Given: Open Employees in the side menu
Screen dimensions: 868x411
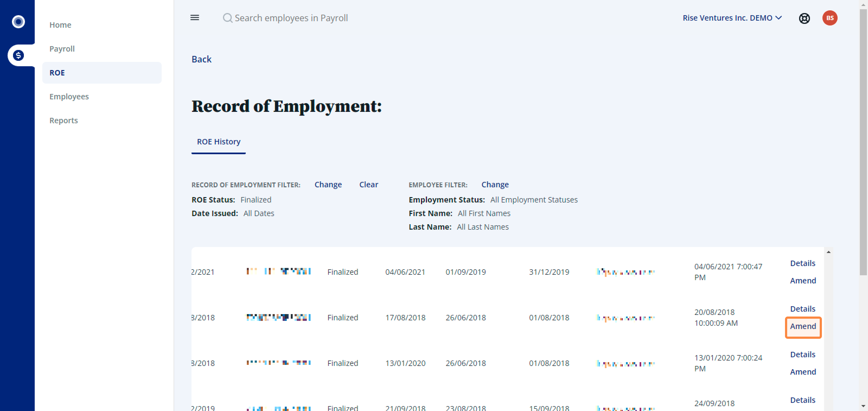Looking at the screenshot, I should tap(69, 97).
